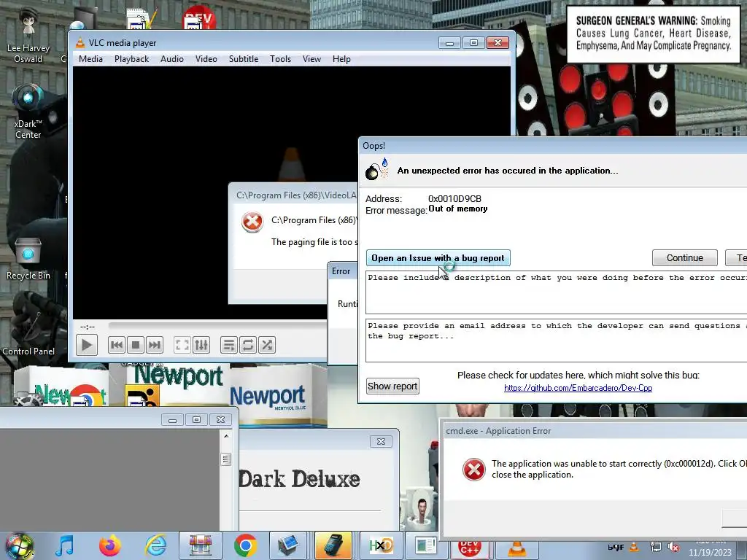Launch Firefox from taskbar
Screen dimensions: 747x560
click(x=109, y=545)
